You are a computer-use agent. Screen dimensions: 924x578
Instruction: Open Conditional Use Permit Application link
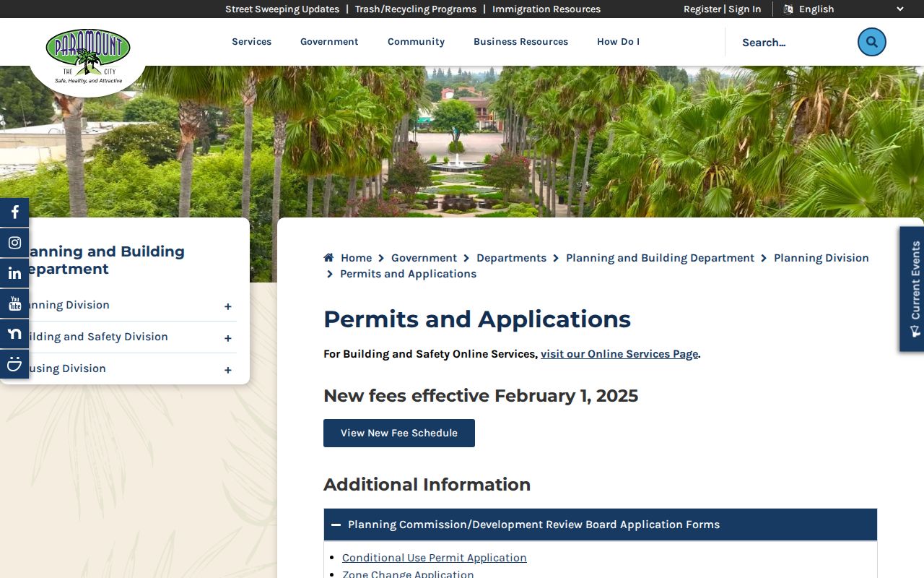coord(435,558)
